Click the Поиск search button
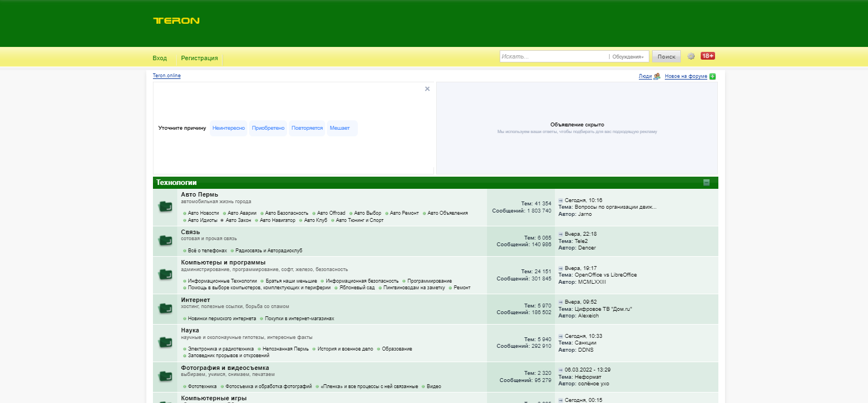The height and width of the screenshot is (403, 868). pos(666,56)
